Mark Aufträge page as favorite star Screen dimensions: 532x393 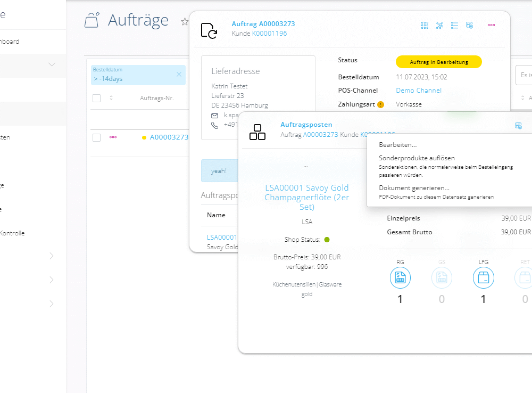(184, 22)
